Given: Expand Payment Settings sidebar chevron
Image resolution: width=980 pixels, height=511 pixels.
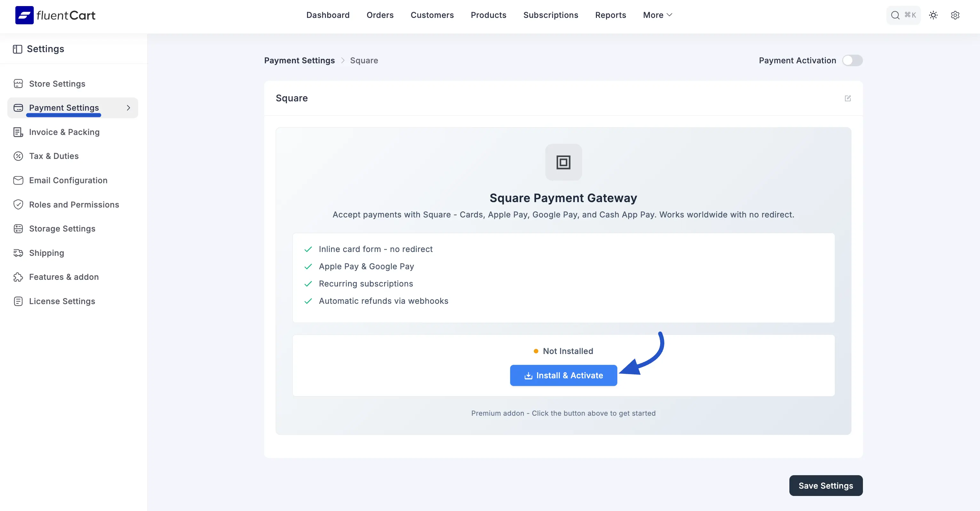Looking at the screenshot, I should (129, 108).
